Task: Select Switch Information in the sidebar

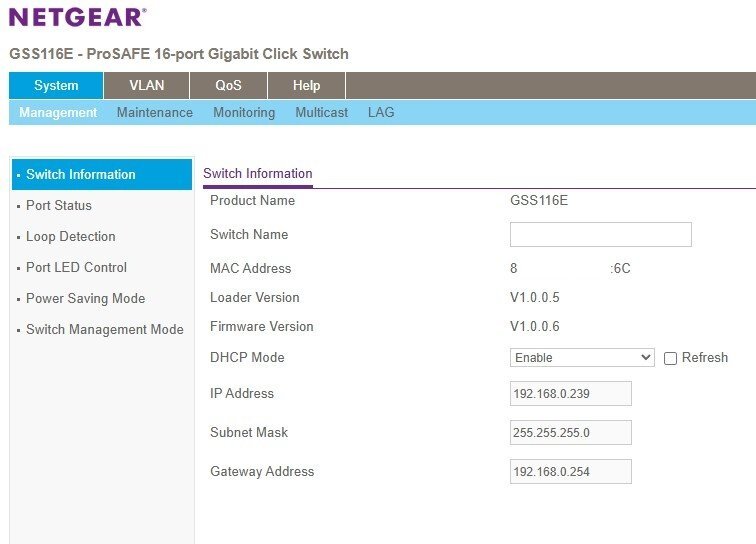Action: [102, 175]
